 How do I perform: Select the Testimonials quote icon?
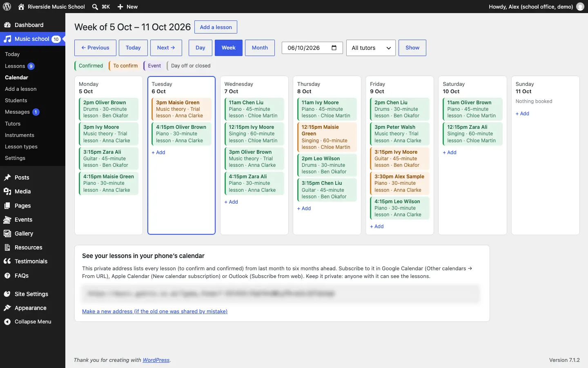coord(7,261)
